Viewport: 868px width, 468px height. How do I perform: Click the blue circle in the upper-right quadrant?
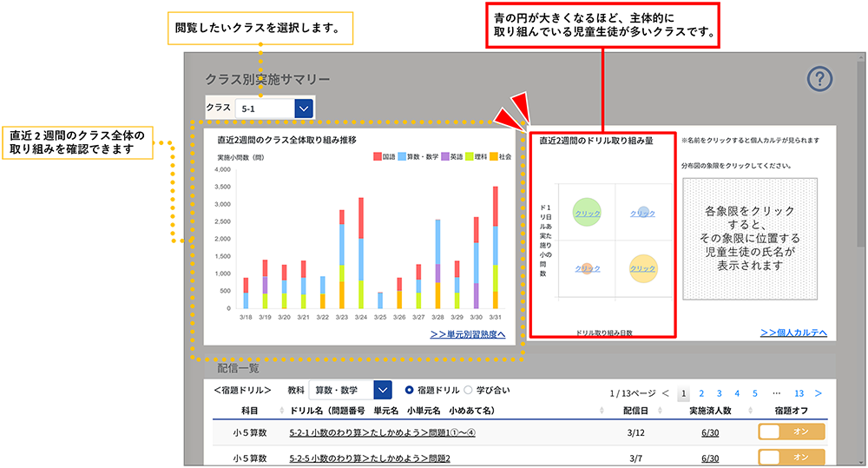pyautogui.click(x=642, y=213)
